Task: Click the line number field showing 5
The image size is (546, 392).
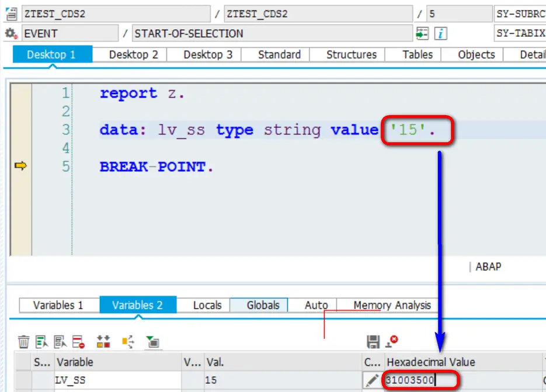Action: pyautogui.click(x=460, y=14)
